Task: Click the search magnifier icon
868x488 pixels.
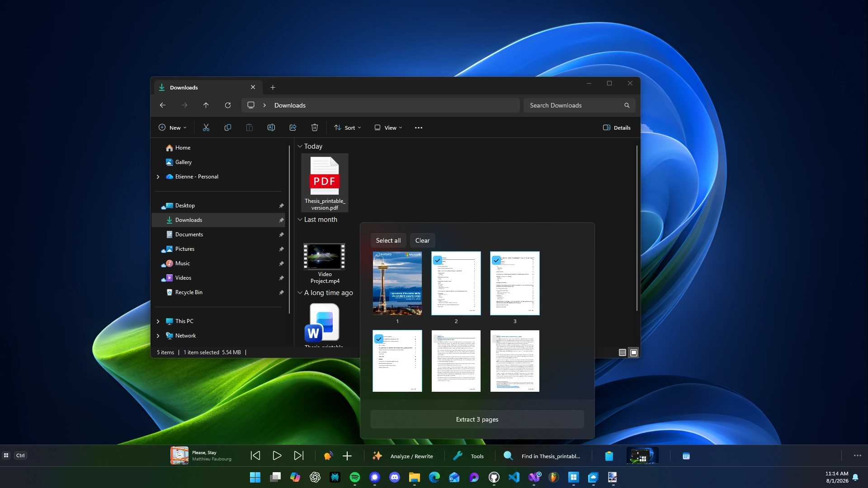Action: [x=627, y=105]
